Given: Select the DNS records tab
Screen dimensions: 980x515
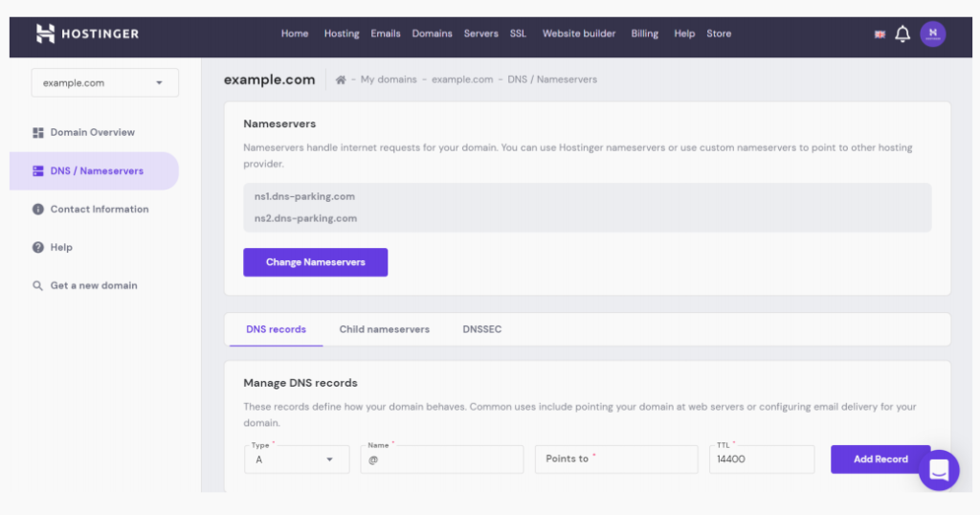Looking at the screenshot, I should point(276,329).
